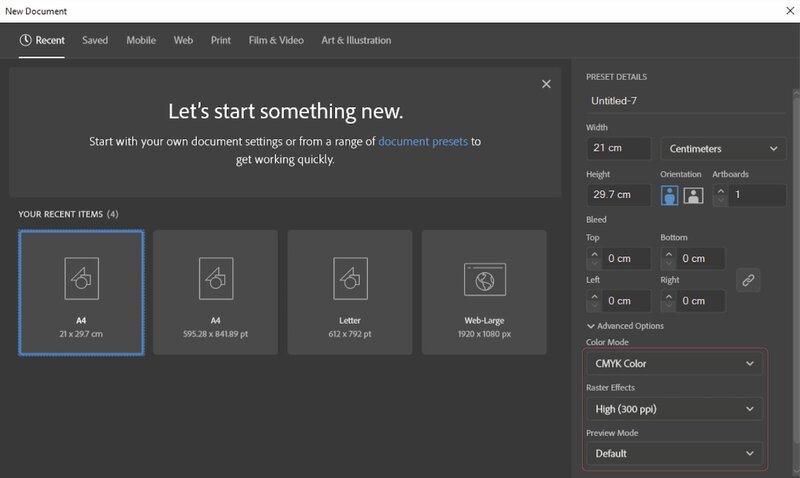Click the Bottom bleed 0 cm field
This screenshot has width=800, height=478.
click(x=701, y=259)
